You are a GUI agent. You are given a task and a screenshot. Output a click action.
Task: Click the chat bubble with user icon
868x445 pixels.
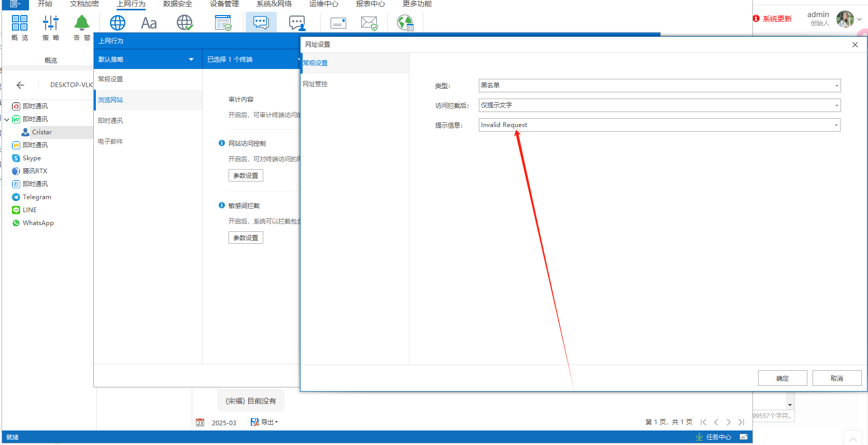pos(297,23)
